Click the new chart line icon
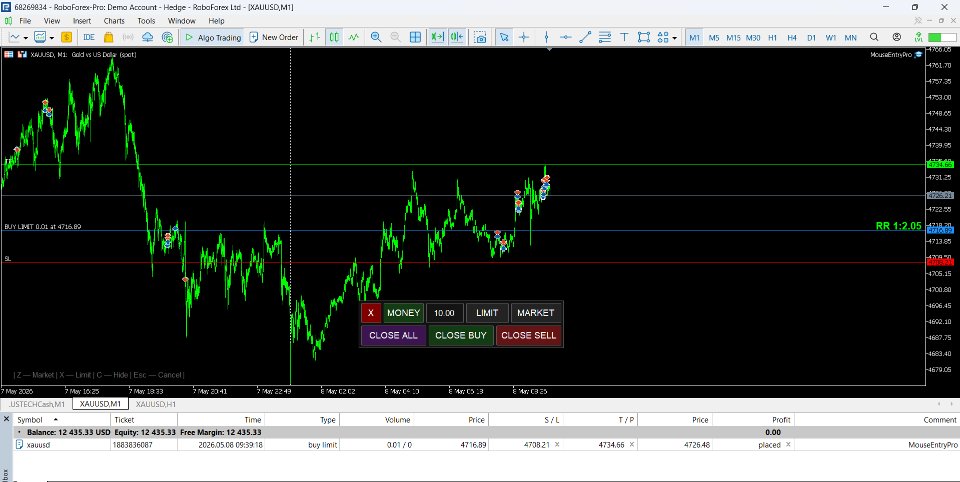This screenshot has height=482, width=960. tap(14, 37)
